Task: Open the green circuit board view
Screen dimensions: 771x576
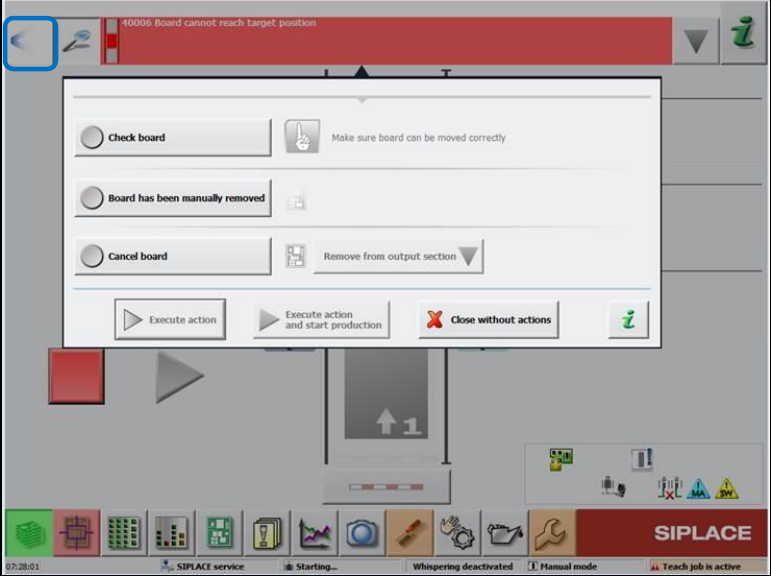Action: 219,533
